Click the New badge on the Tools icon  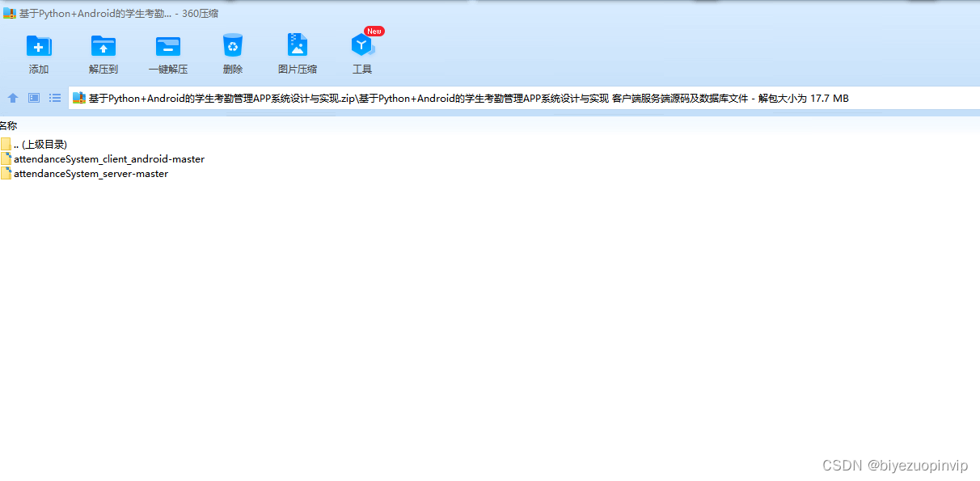pyautogui.click(x=374, y=31)
